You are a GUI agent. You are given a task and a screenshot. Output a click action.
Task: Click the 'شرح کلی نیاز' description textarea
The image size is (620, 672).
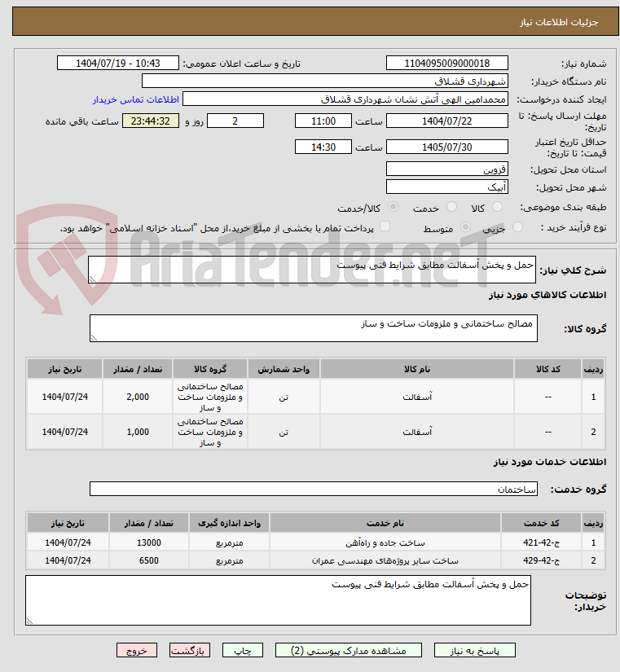pyautogui.click(x=312, y=270)
